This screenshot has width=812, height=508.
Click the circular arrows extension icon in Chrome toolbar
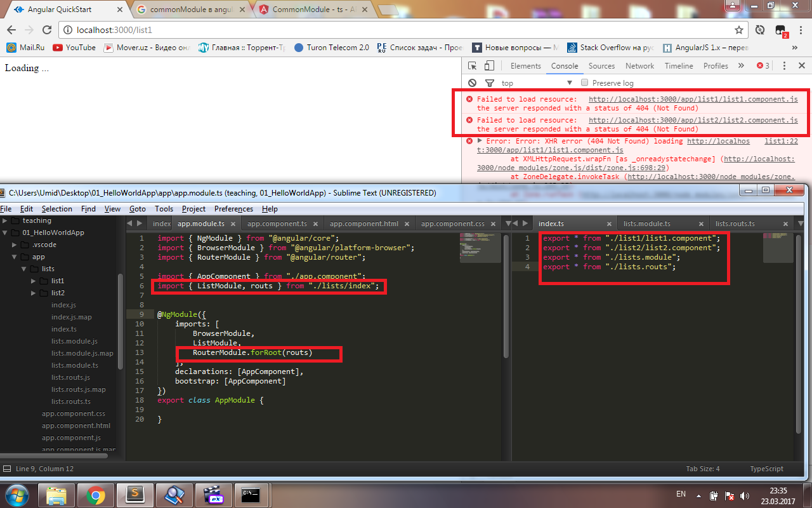[x=760, y=30]
